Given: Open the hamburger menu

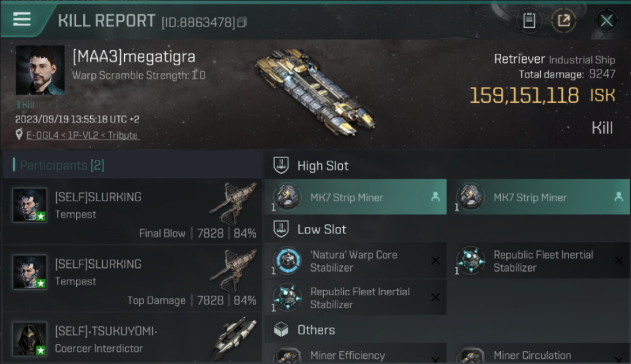Looking at the screenshot, I should (x=22, y=19).
